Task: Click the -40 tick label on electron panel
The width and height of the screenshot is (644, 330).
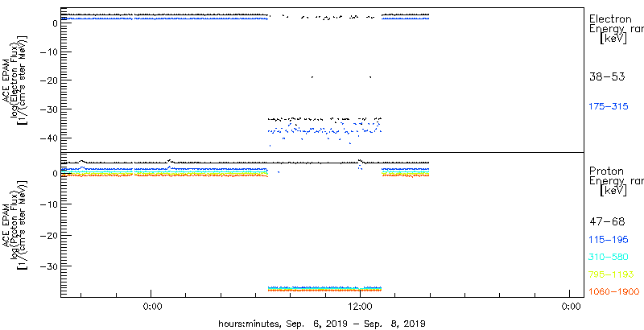Action: [47, 138]
